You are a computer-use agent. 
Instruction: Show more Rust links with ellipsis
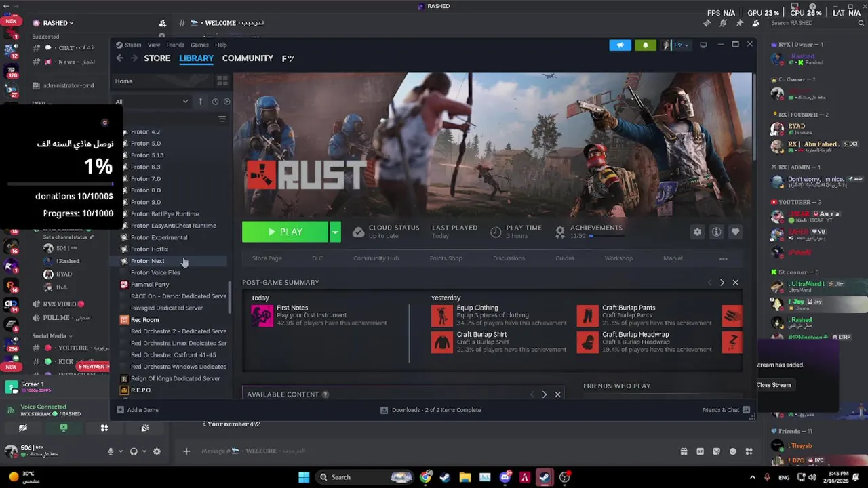[723, 258]
